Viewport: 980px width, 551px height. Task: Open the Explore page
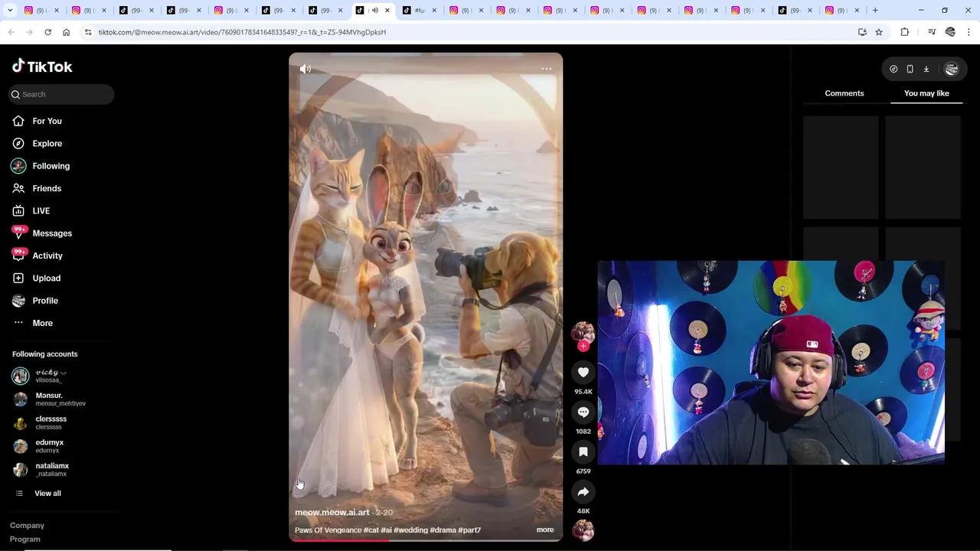pos(47,143)
